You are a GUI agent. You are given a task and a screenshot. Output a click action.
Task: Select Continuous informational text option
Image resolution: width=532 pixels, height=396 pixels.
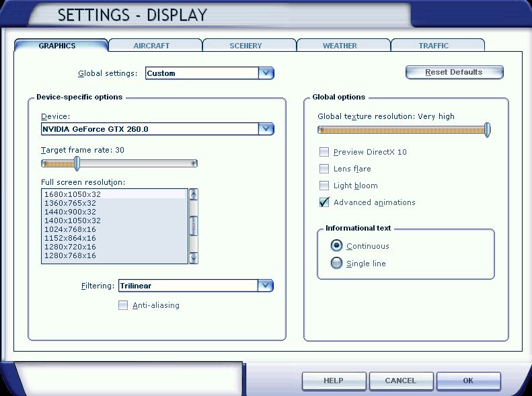click(337, 246)
